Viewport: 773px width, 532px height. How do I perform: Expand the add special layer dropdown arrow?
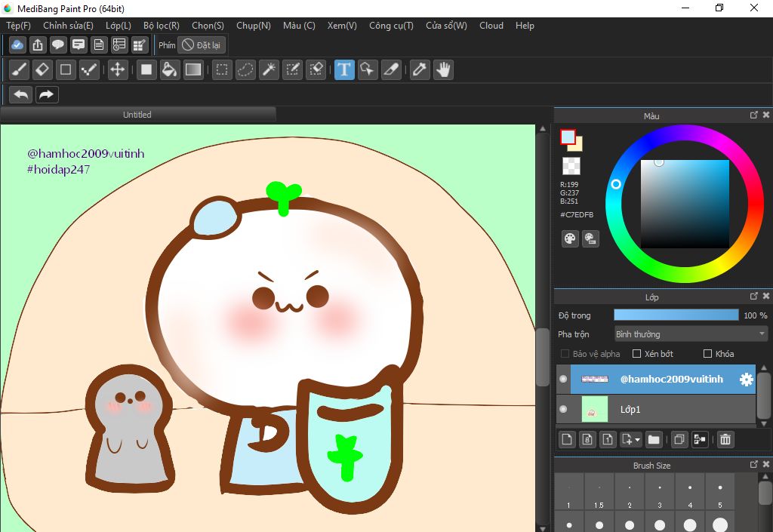pyautogui.click(x=638, y=439)
